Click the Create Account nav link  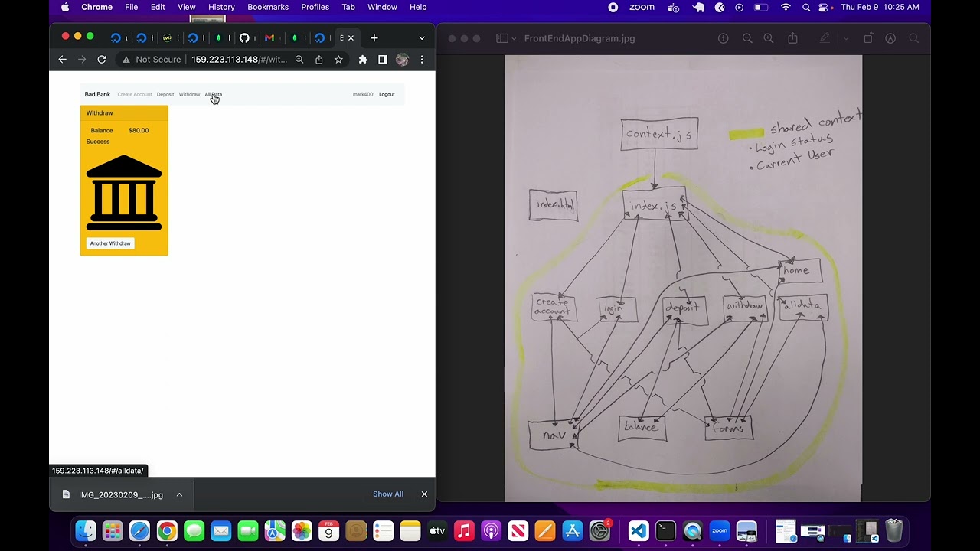[135, 94]
